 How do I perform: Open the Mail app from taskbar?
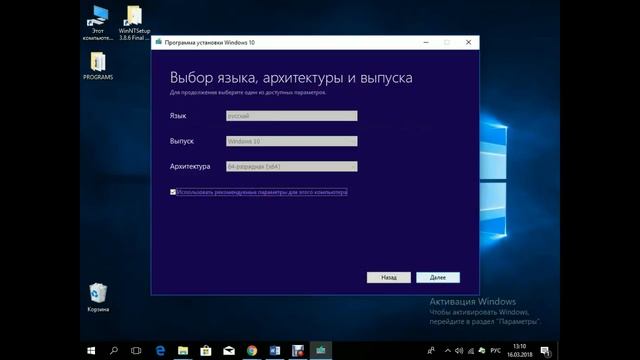tap(229, 351)
